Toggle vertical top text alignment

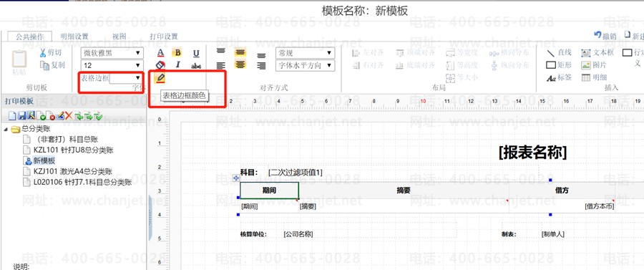(x=221, y=52)
